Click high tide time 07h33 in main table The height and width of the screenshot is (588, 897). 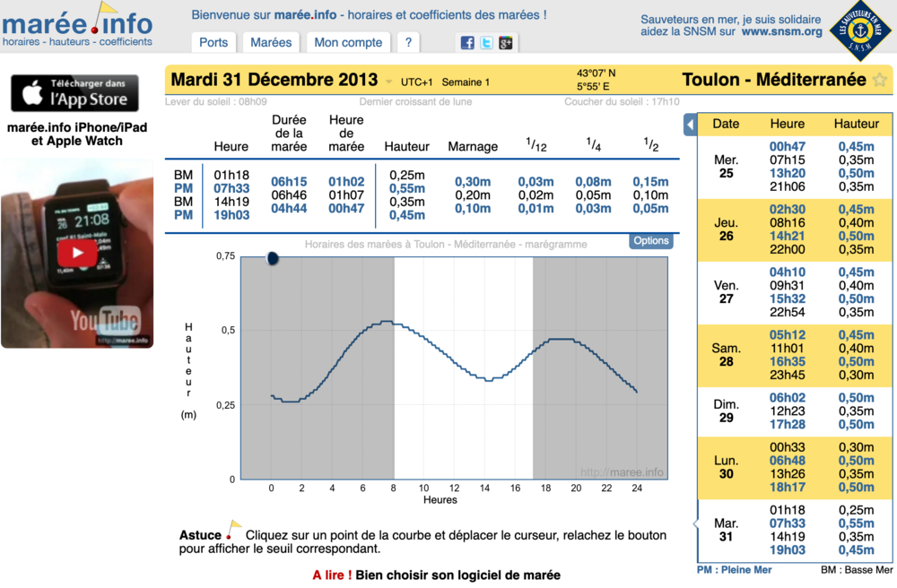click(231, 188)
